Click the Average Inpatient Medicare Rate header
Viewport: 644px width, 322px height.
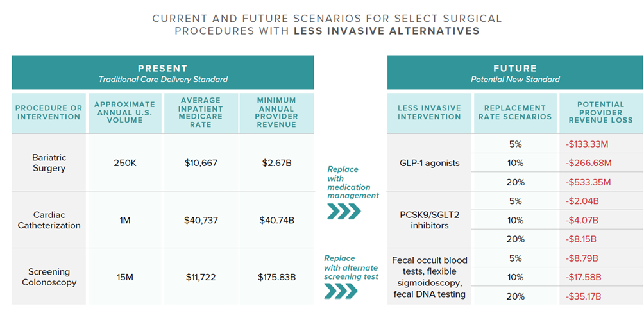click(201, 112)
